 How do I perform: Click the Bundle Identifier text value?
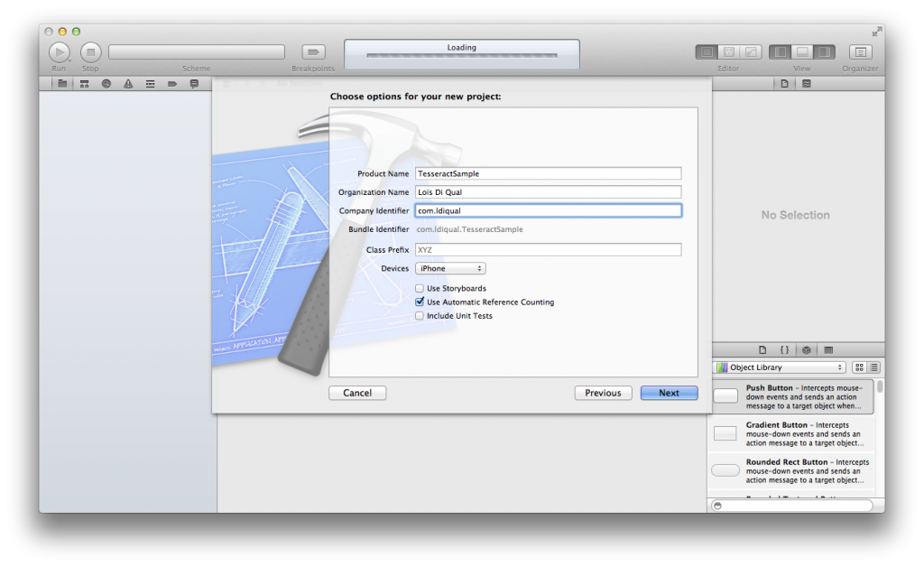(469, 229)
